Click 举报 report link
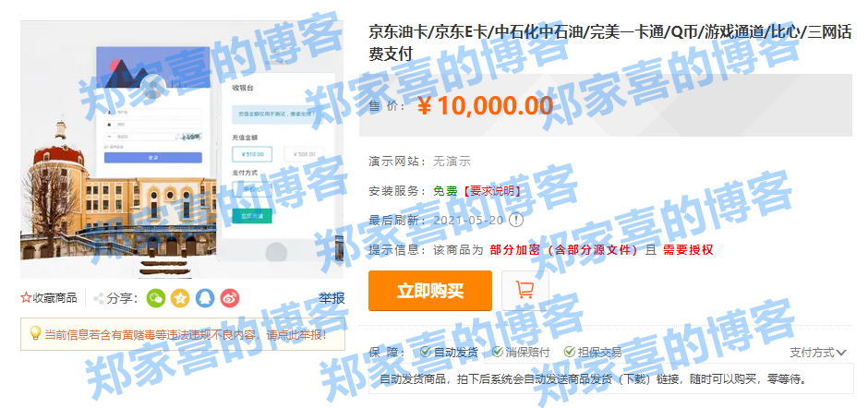The height and width of the screenshot is (408, 868). 332,298
